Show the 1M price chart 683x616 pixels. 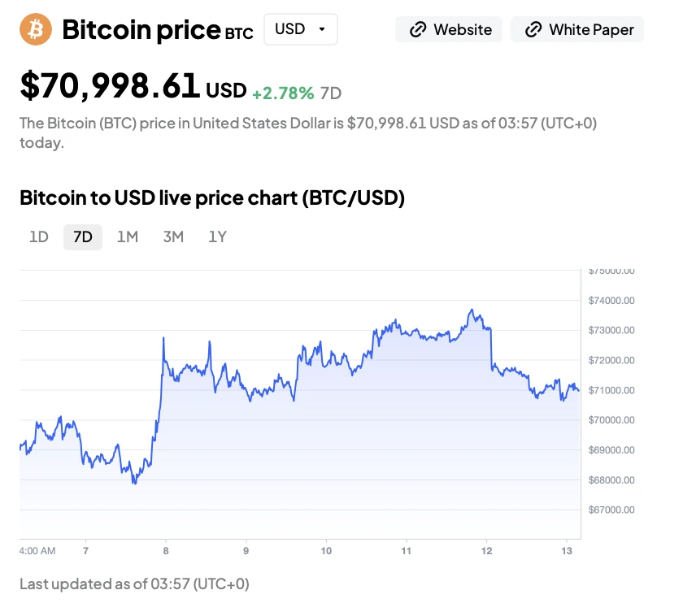[128, 237]
